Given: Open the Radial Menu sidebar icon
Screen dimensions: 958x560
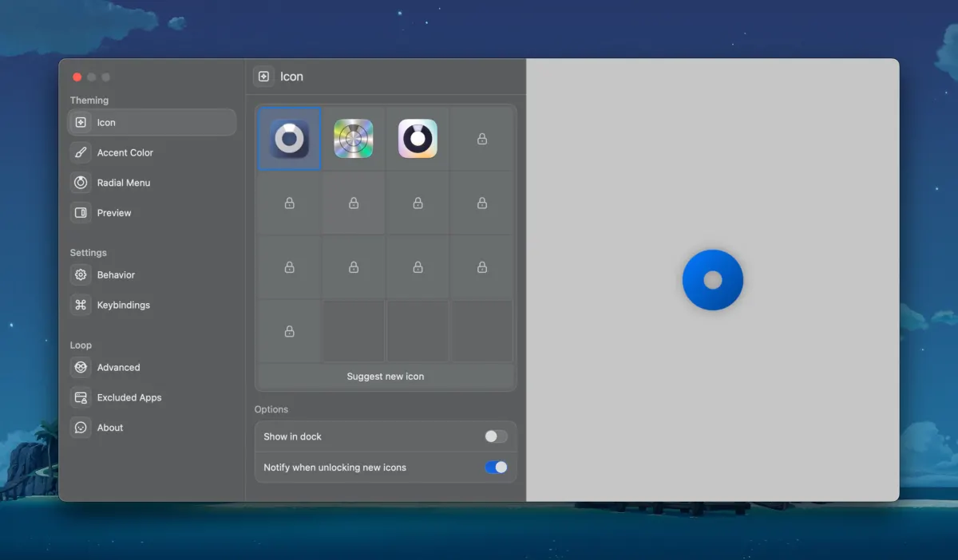Looking at the screenshot, I should tap(81, 183).
